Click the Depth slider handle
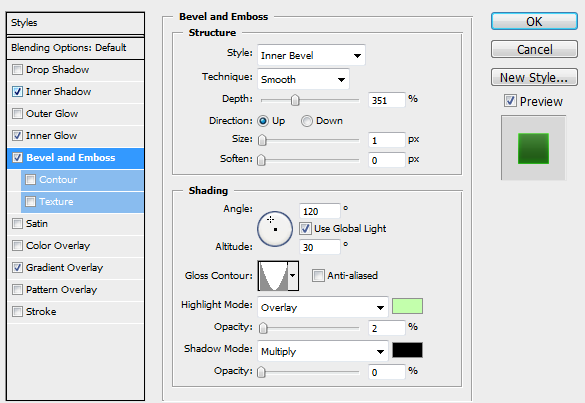The height and width of the screenshot is (403, 585). (295, 100)
